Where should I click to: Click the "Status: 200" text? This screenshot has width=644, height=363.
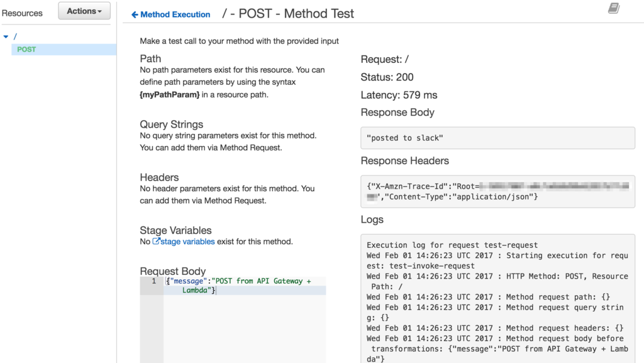[x=387, y=77]
